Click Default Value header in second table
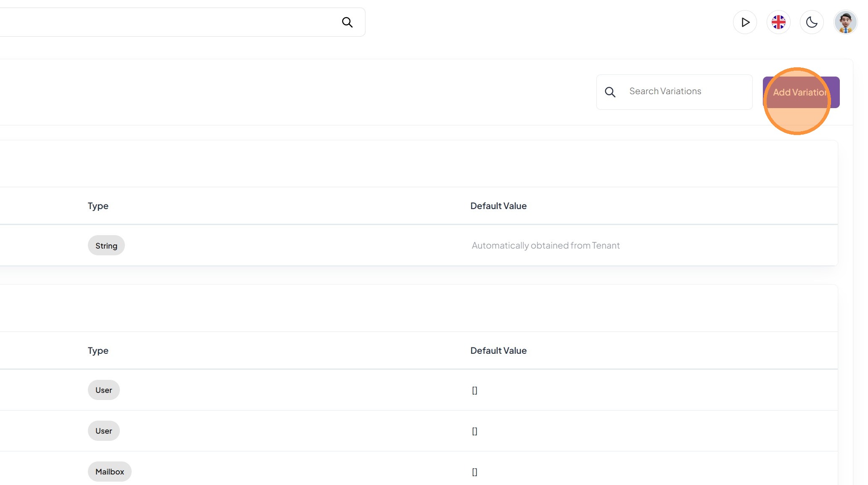Screen dimensions: 868x485 tap(498, 351)
